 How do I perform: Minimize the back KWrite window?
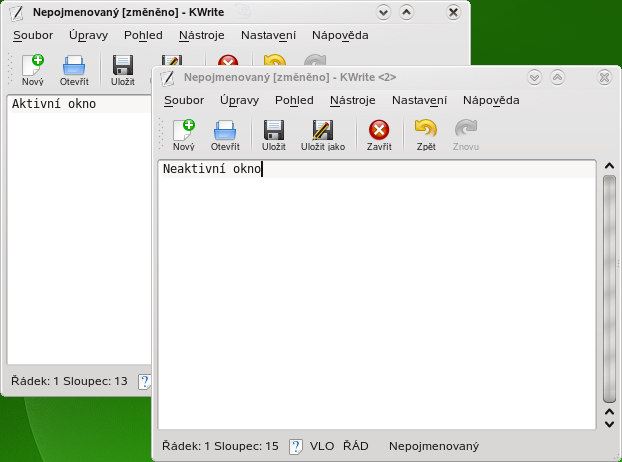(383, 13)
